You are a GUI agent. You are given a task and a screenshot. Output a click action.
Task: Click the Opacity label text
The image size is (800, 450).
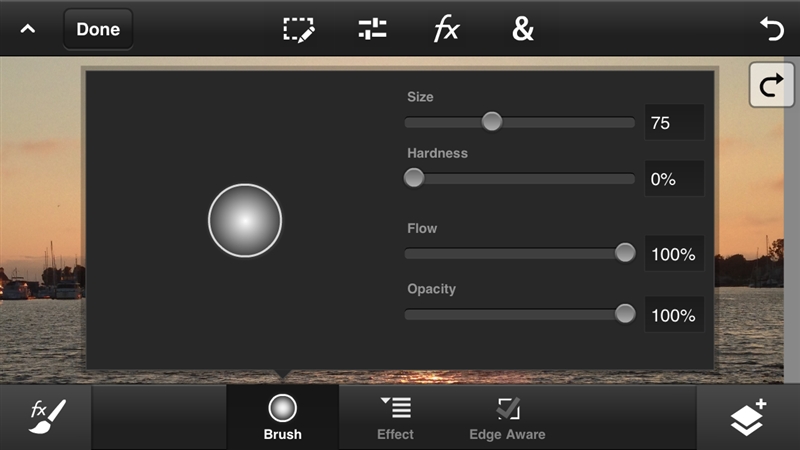(431, 289)
